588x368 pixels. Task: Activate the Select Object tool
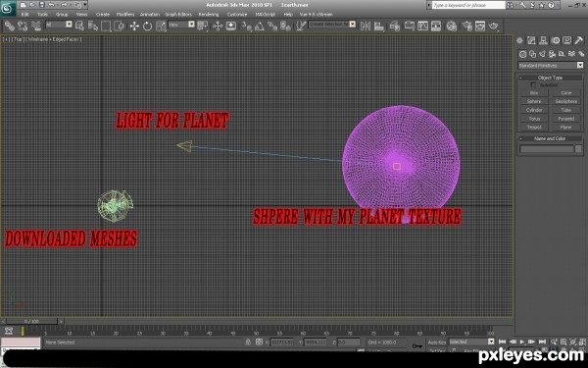(79, 26)
